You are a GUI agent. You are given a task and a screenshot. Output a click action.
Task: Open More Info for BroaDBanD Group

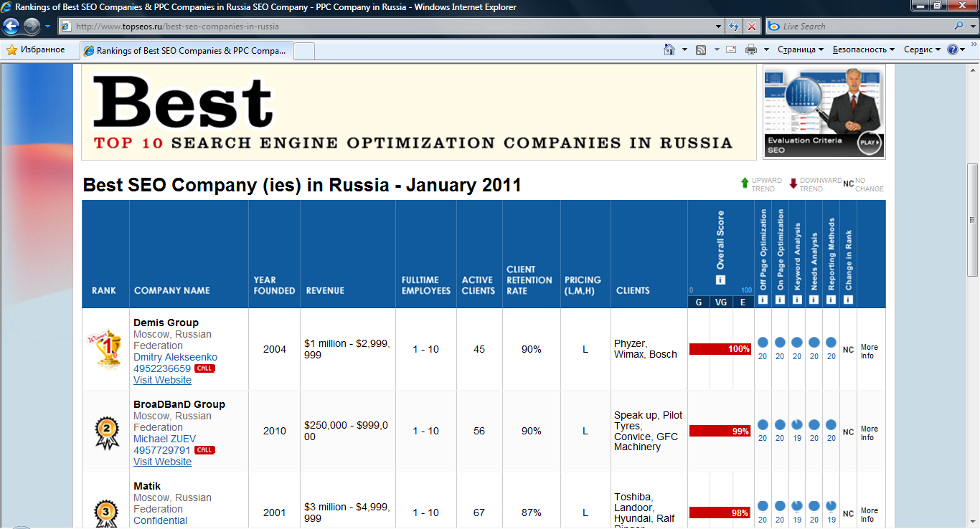(x=869, y=433)
